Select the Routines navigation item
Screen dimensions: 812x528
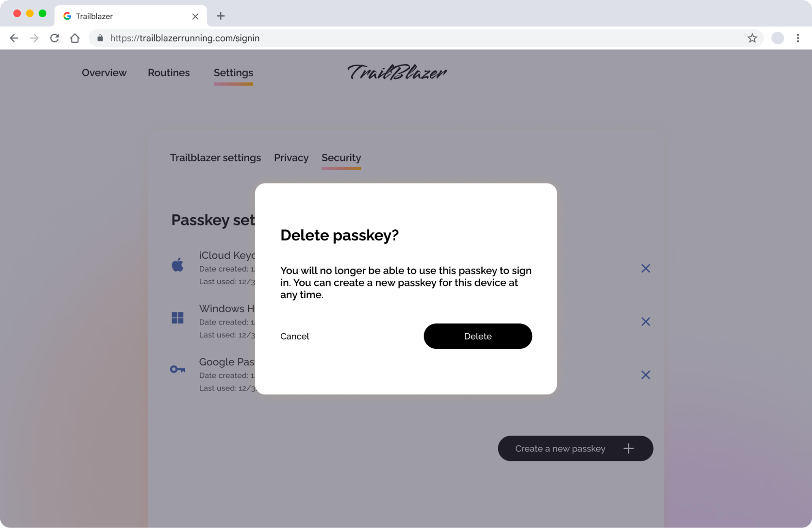[x=169, y=72]
